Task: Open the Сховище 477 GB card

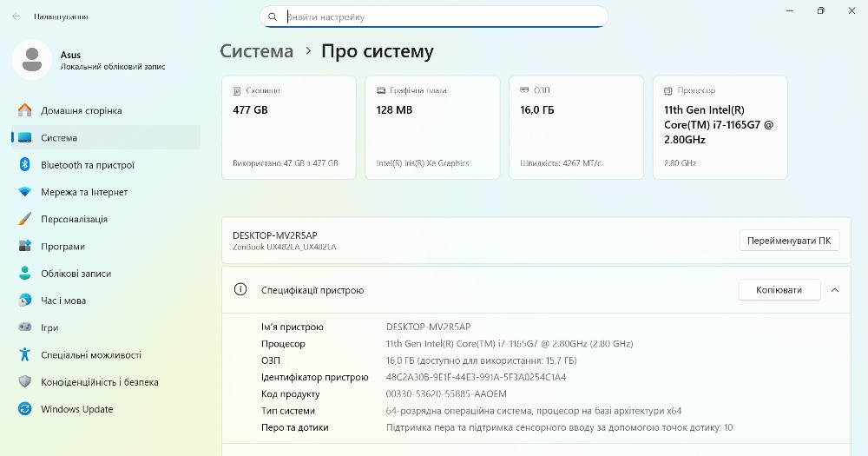Action: [289, 128]
